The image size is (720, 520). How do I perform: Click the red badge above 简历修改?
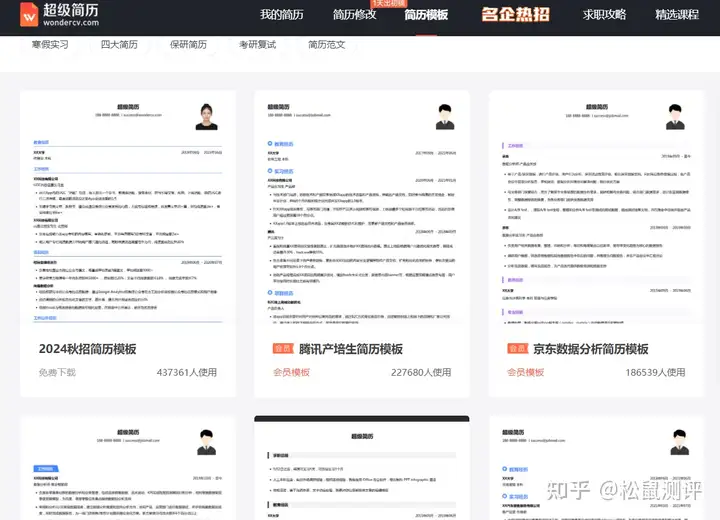pyautogui.click(x=388, y=3)
